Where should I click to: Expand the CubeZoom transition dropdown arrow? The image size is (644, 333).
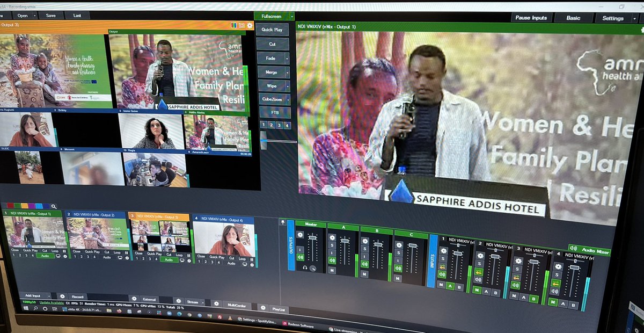point(287,99)
